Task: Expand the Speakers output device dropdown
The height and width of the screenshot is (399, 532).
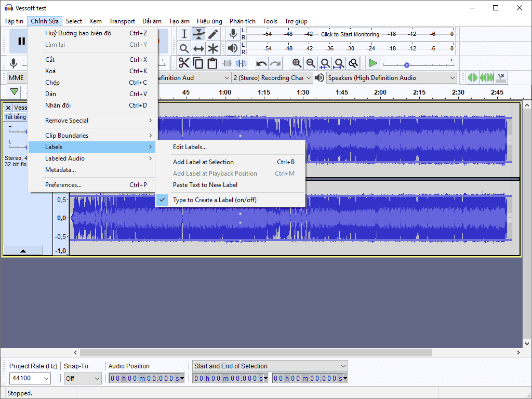Action: (x=392, y=78)
